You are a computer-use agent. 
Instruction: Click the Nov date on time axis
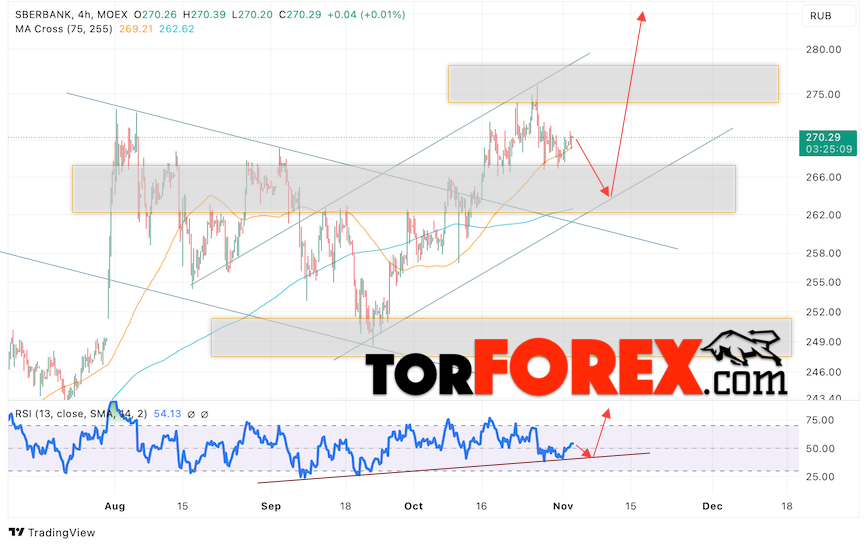563,506
